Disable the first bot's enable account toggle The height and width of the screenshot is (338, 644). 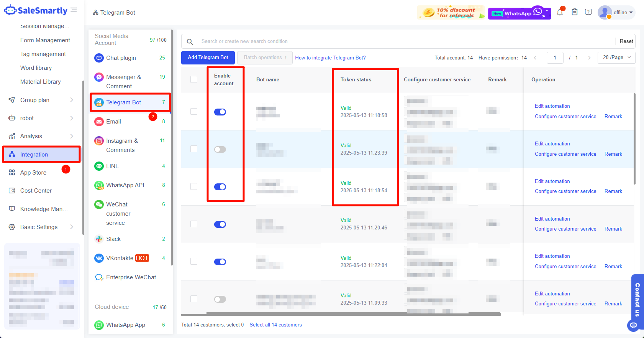click(220, 112)
